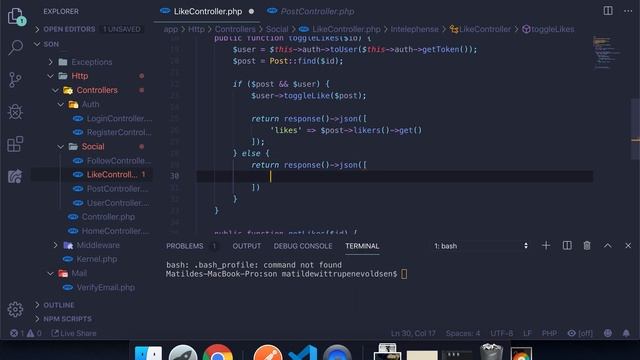
Task: Split the editor to the right
Action: 608,11
